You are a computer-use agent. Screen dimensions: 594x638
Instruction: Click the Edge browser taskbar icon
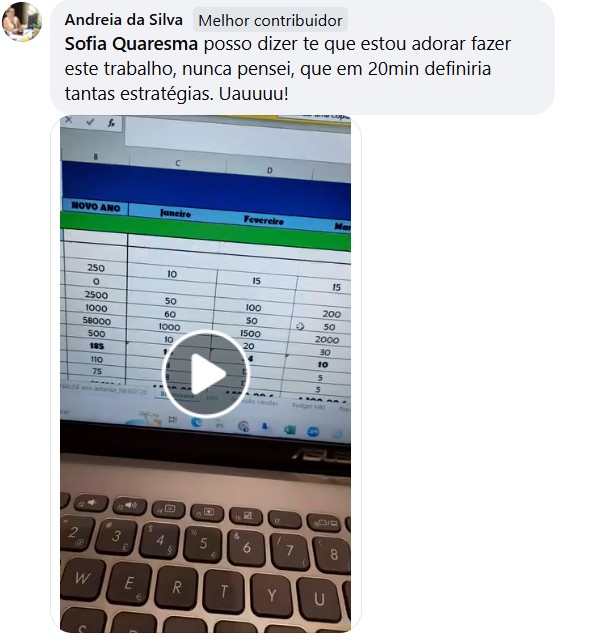[196, 422]
